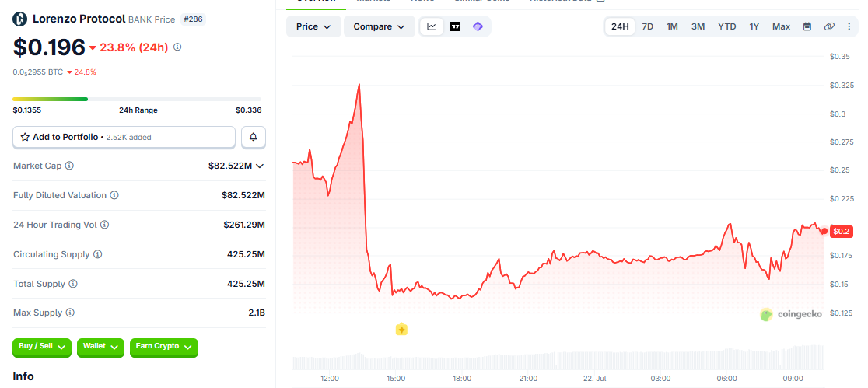
Task: Switch to the line chart view icon
Action: coord(432,26)
